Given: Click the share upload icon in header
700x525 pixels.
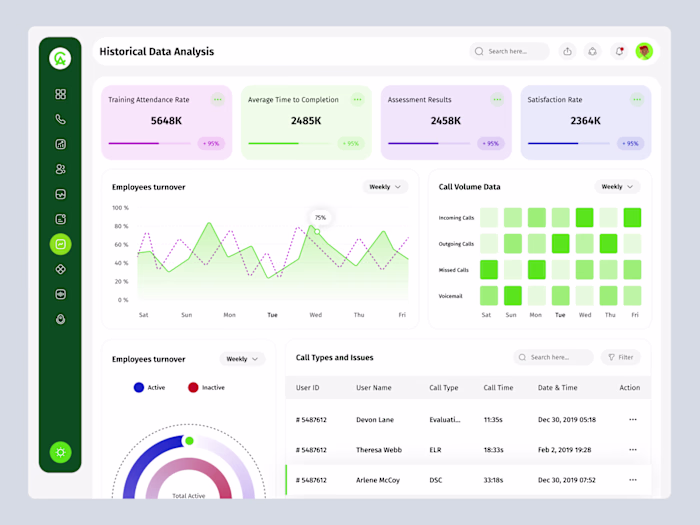Looking at the screenshot, I should pos(567,51).
